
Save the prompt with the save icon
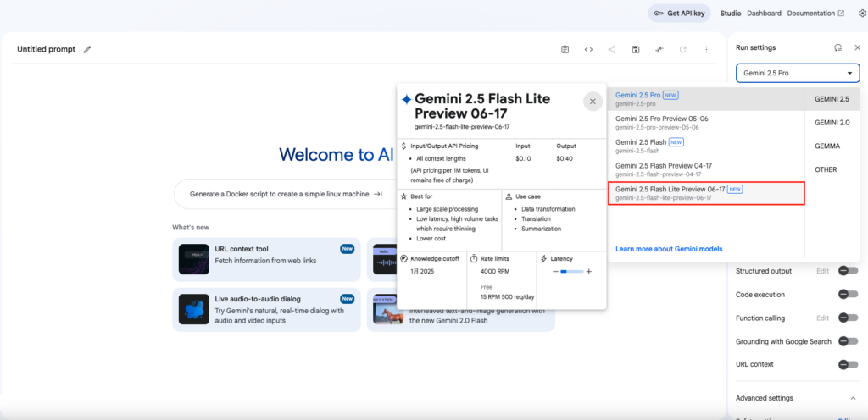click(636, 49)
